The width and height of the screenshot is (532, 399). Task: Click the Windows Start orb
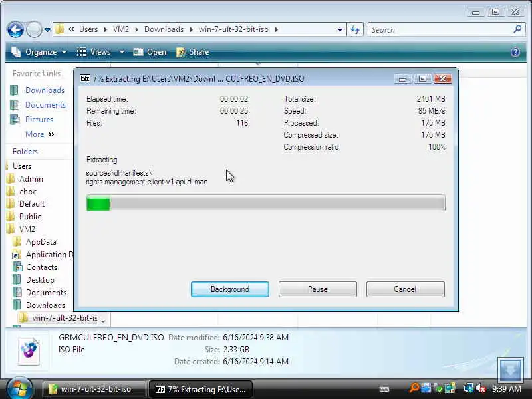(19, 388)
